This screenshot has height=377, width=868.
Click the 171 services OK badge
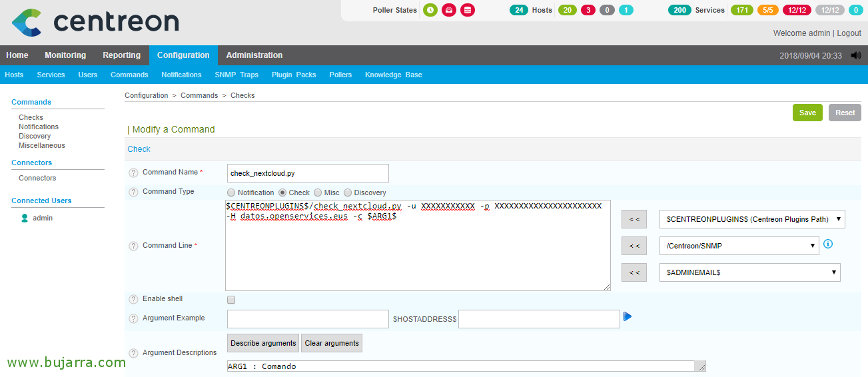[x=742, y=10]
